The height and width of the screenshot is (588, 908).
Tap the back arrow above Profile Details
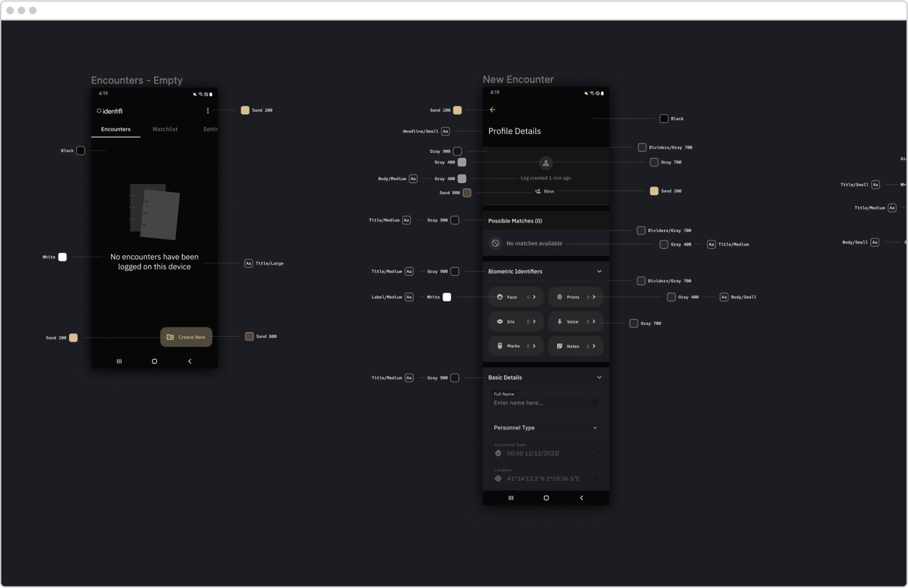493,110
